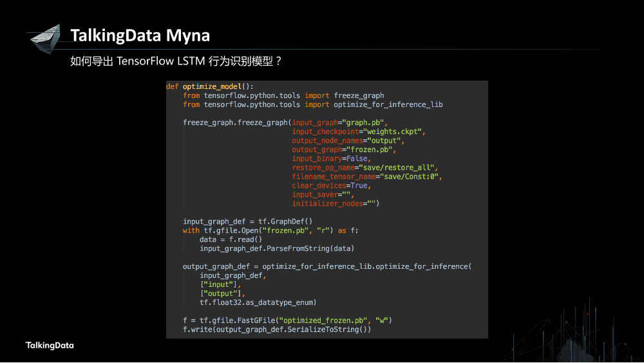The height and width of the screenshot is (363, 644).
Task: Click the input_saver="" argument
Action: pyautogui.click(x=323, y=195)
